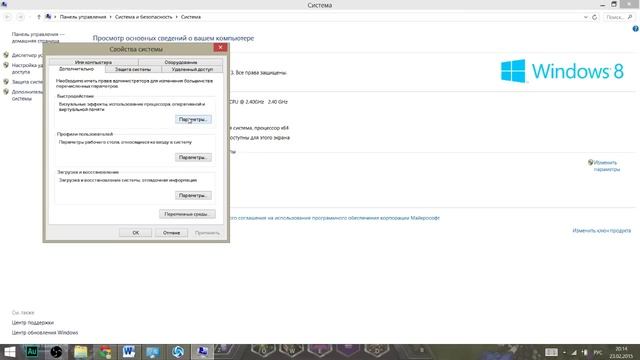This screenshot has height=360, width=640.
Task: Navigate to Система и безопасность breadcrumb
Action: point(144,17)
